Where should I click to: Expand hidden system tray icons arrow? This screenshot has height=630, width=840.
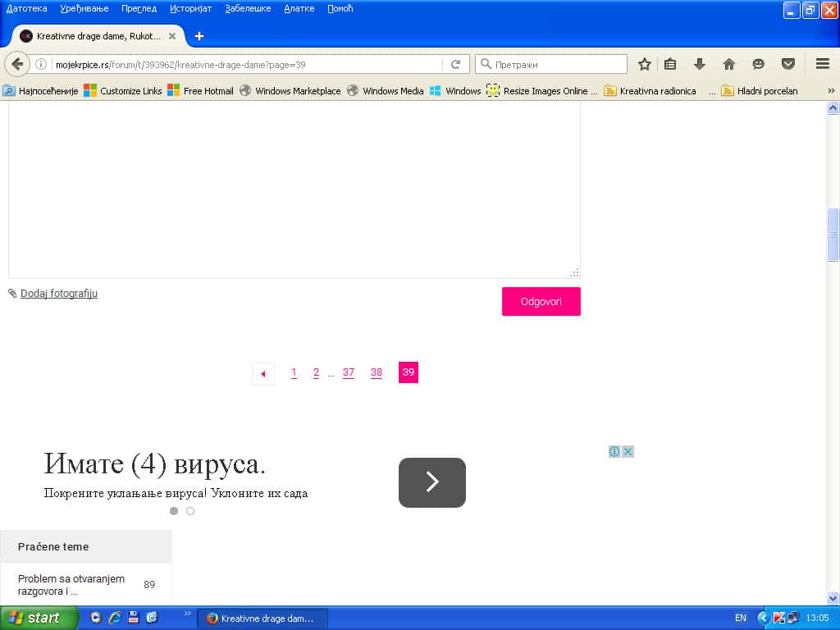pos(762,618)
